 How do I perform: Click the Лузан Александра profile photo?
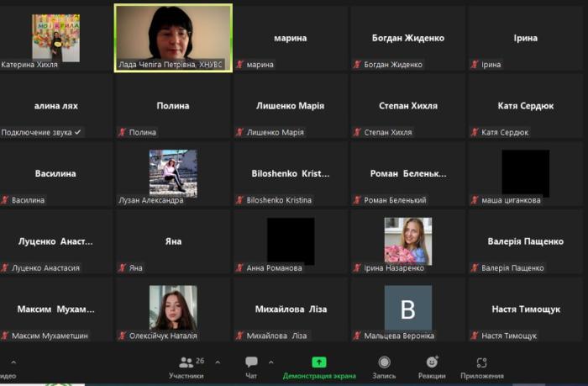(173, 172)
